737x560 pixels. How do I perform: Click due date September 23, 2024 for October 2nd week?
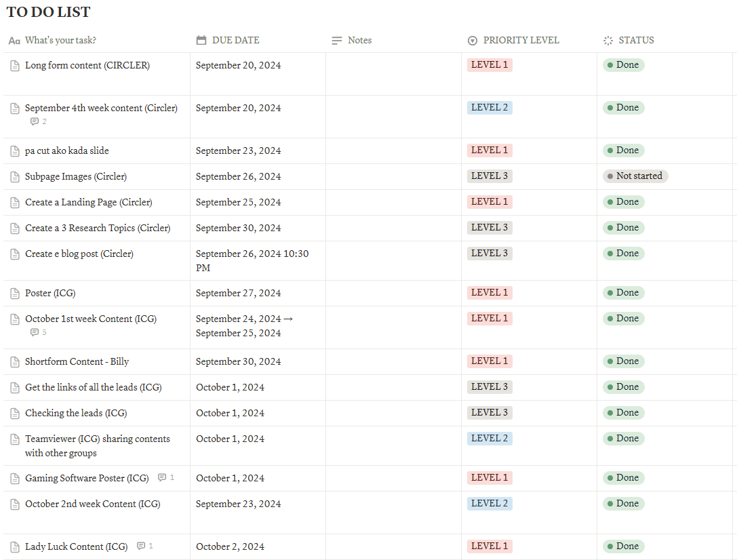click(x=238, y=504)
